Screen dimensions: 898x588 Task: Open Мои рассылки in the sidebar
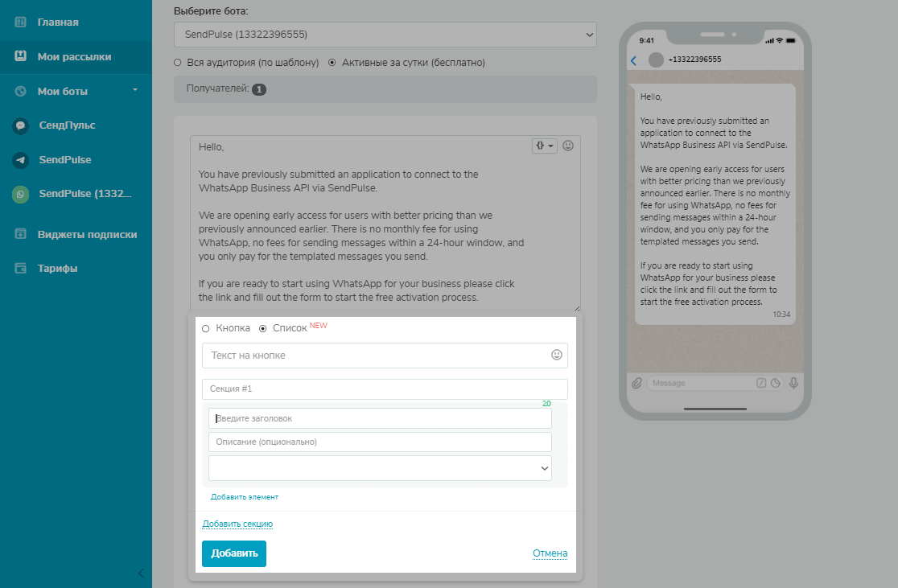point(75,56)
